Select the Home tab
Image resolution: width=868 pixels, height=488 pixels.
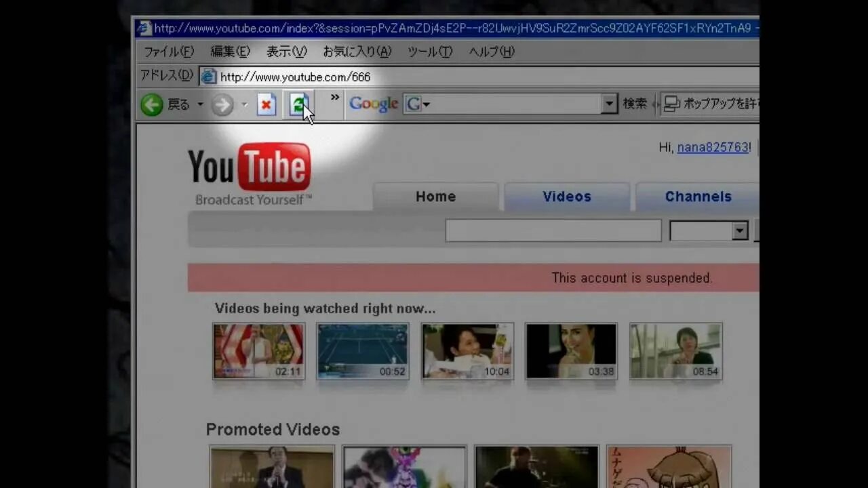pyautogui.click(x=435, y=197)
